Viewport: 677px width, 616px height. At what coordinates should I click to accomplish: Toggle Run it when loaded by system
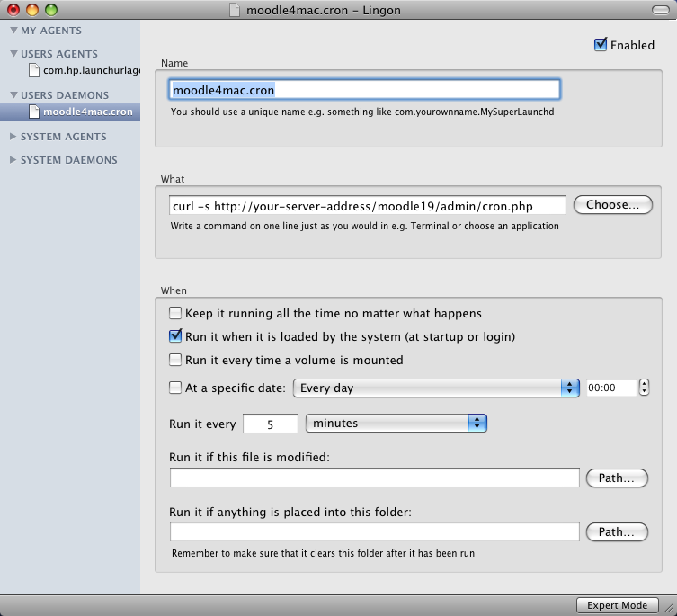[x=175, y=337]
